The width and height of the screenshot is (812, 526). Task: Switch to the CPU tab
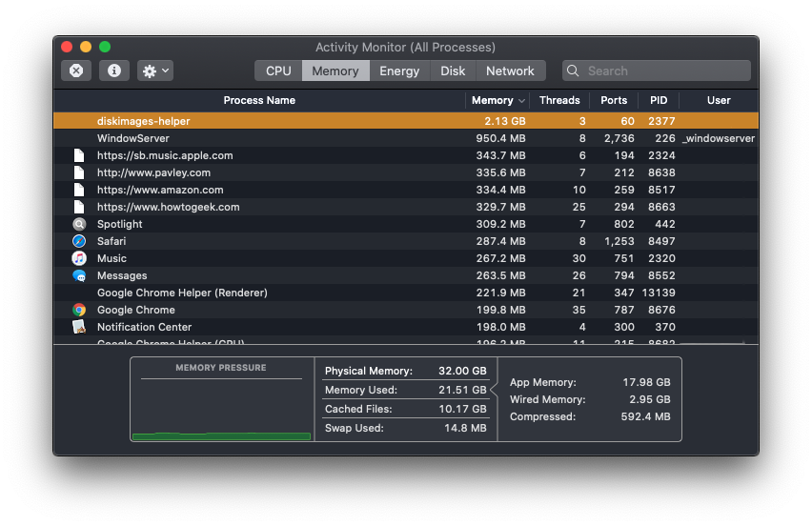pyautogui.click(x=278, y=71)
